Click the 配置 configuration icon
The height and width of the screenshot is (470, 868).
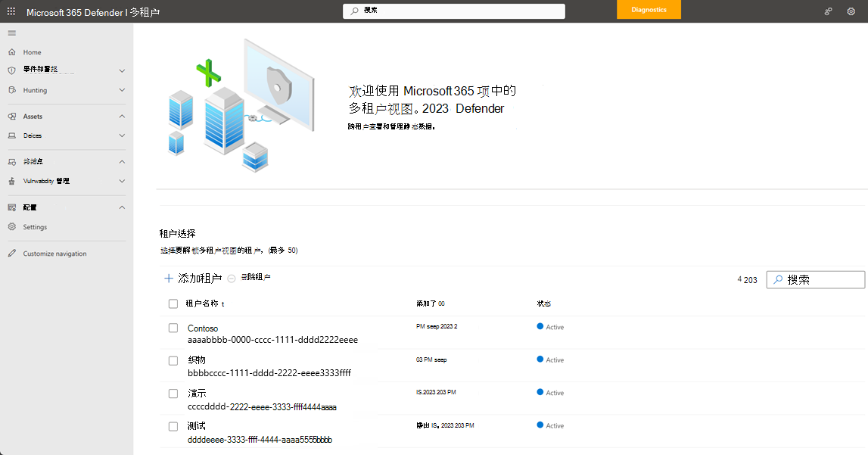pyautogui.click(x=11, y=207)
